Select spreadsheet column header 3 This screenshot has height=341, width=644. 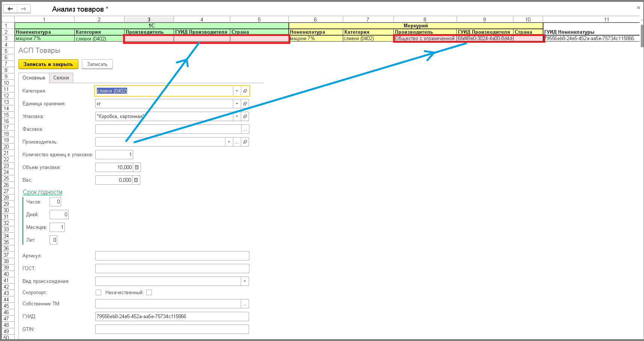tap(149, 19)
